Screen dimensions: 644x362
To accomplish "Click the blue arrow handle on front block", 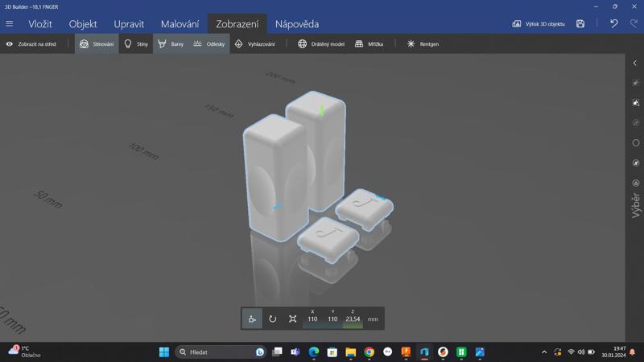I will point(277,205).
